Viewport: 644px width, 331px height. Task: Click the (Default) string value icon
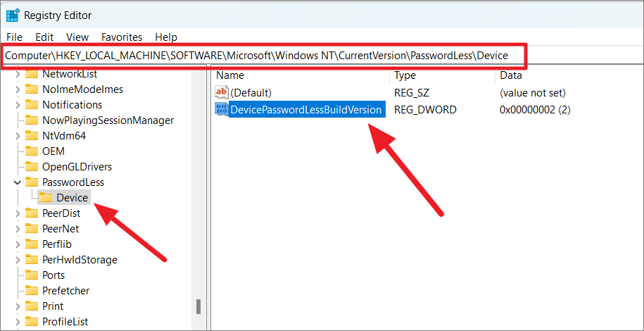pyautogui.click(x=222, y=92)
